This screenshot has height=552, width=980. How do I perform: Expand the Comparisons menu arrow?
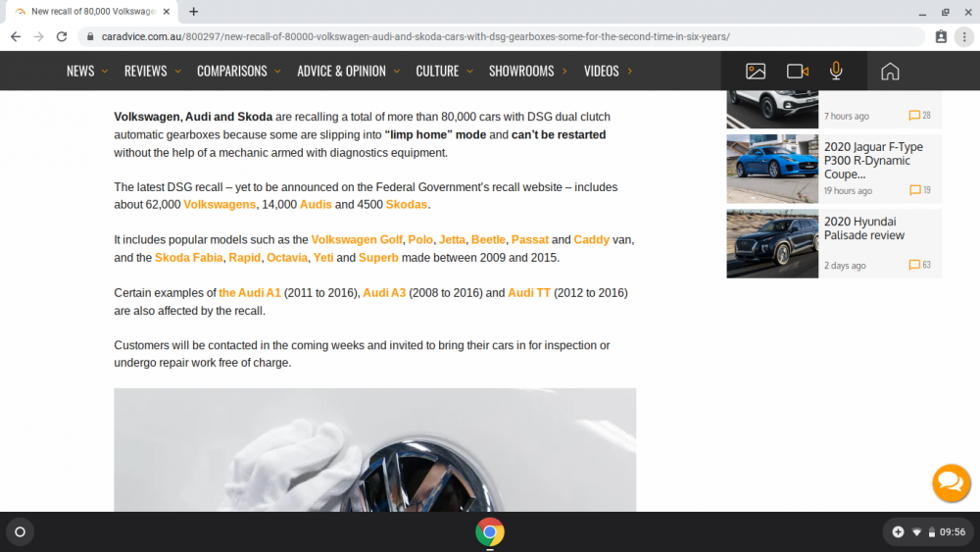pyautogui.click(x=277, y=72)
